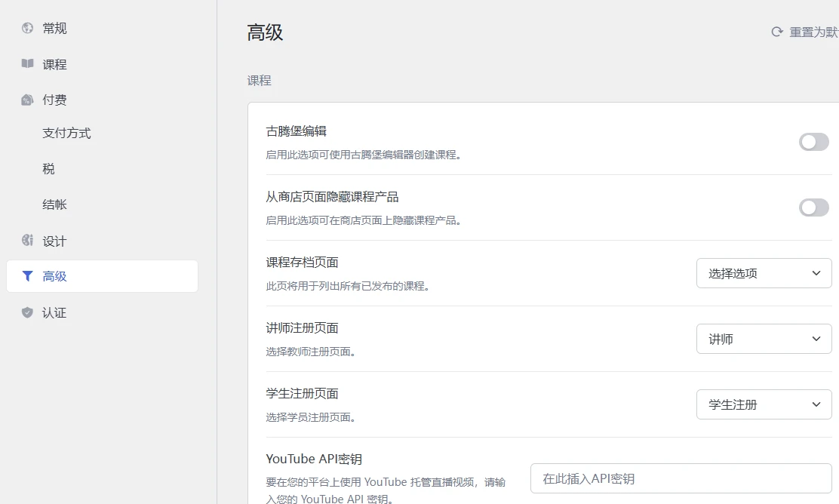
Task: Toggle Gutenberg editor off again
Action: (814, 142)
